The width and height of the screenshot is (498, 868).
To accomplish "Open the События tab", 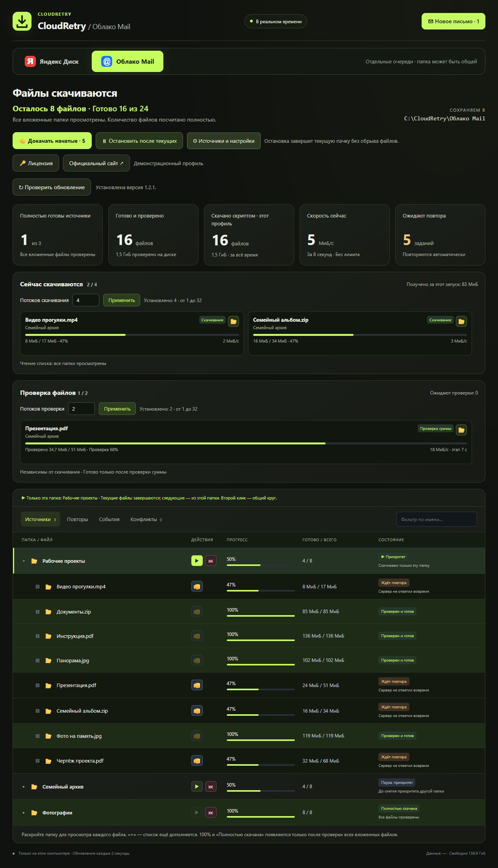I will point(109,519).
